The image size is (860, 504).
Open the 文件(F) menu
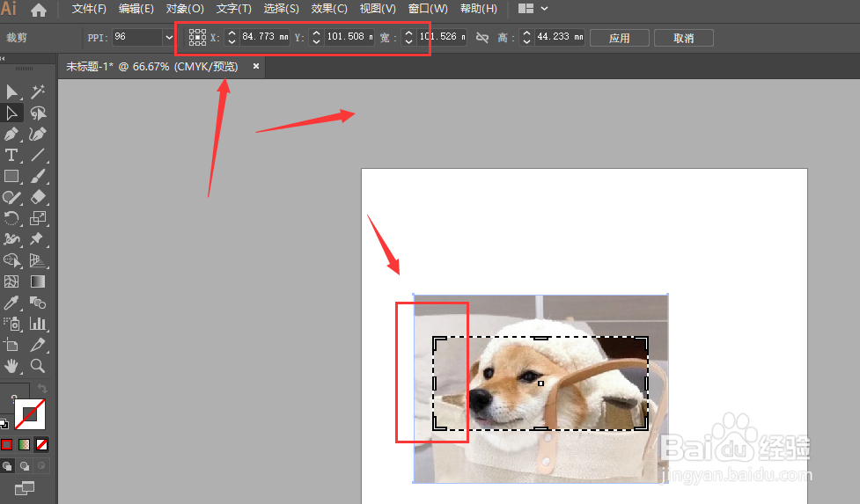point(89,9)
